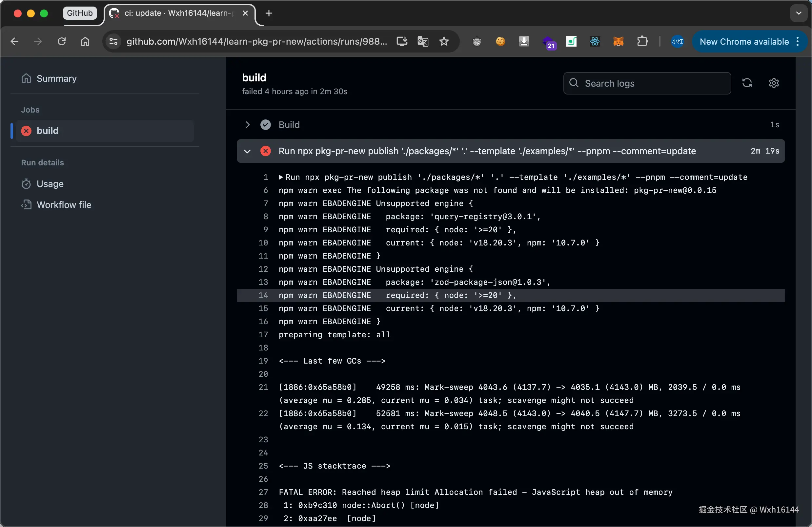Click the MetaMask fox extension icon
Screen dimensions: 812x527
coord(618,42)
